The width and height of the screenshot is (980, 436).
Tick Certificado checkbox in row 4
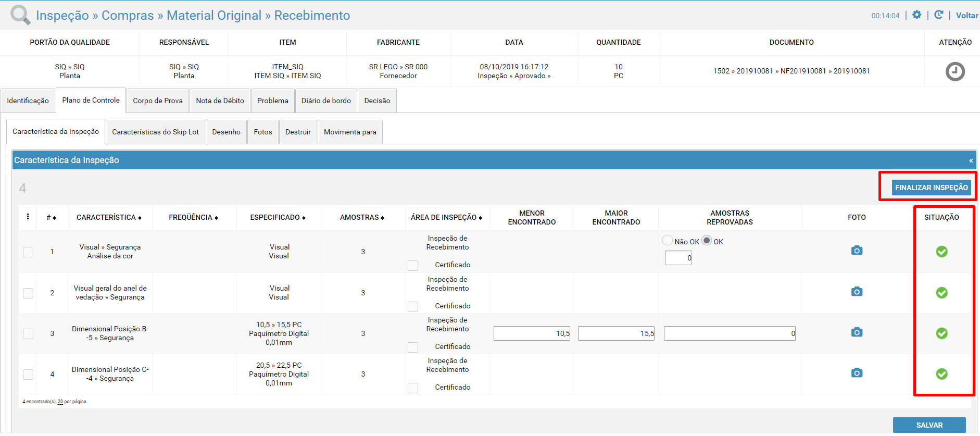pos(413,388)
